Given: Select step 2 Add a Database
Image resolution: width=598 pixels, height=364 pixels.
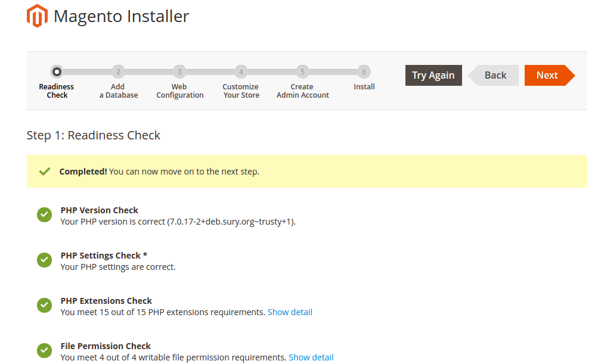Looking at the screenshot, I should pos(118,72).
